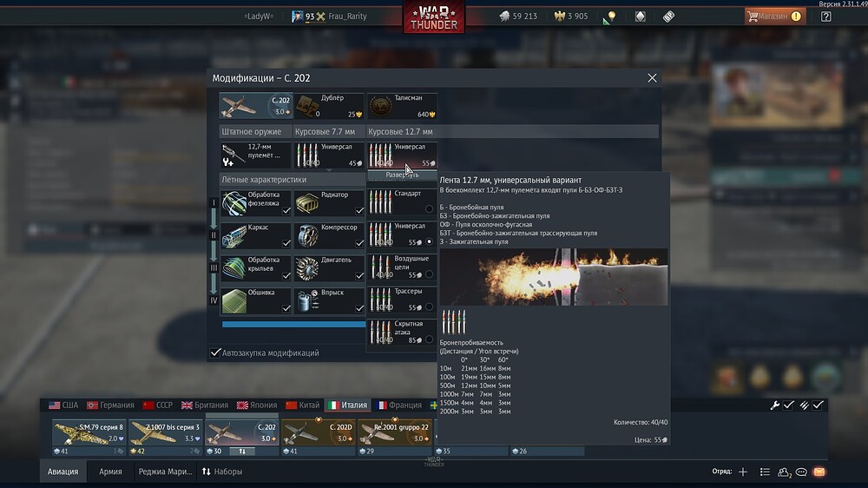The image size is (868, 488).
Task: Open the squad contacts people icon
Action: pyautogui.click(x=783, y=472)
